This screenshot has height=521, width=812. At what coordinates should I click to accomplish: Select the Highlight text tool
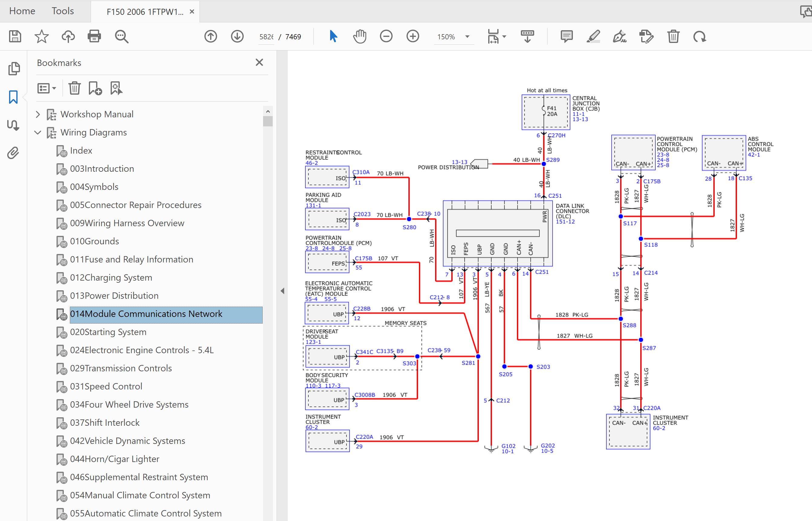[x=593, y=36]
